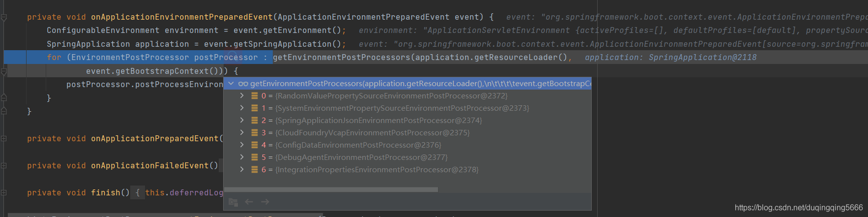Toggle fold marker of onApplicationEnvironmentPreparedEvent method
Viewport: 868px width, 217px height.
(4, 18)
